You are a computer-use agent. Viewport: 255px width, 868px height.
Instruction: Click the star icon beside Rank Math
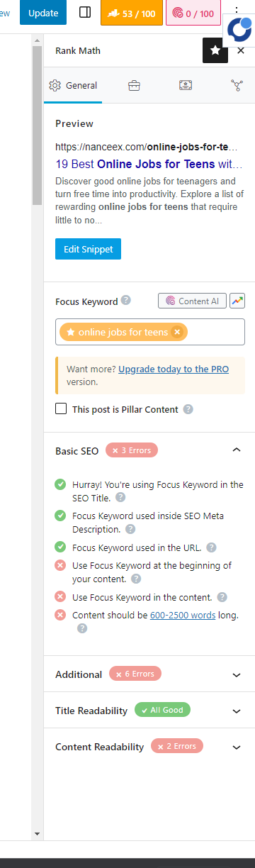coord(215,50)
